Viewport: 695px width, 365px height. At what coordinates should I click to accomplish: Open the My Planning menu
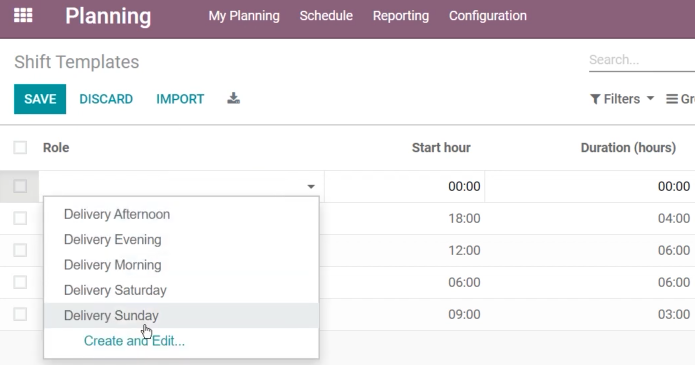(244, 16)
